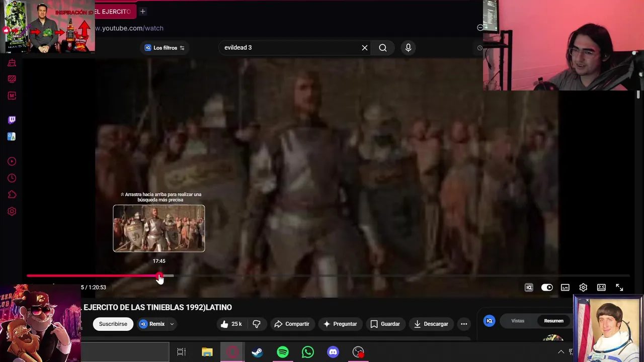This screenshot has width=644, height=362.
Task: Open the M icon in sidebar
Action: point(12,96)
